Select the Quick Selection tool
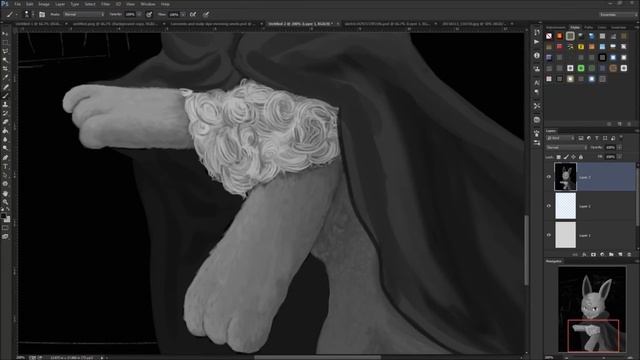640x360 pixels. pos(5,60)
